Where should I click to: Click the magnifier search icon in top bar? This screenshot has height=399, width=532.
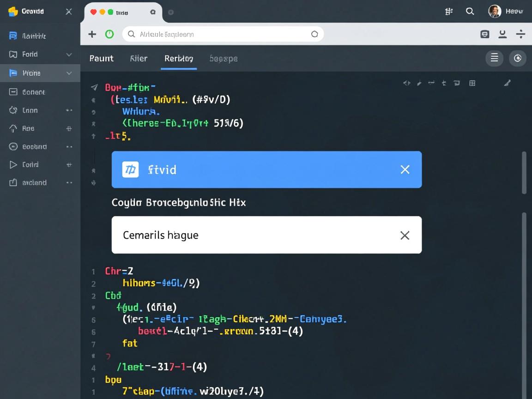(470, 12)
